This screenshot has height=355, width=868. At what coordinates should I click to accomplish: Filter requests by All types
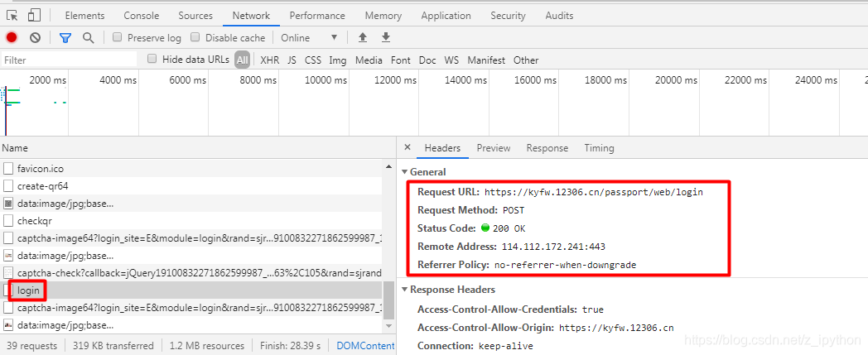pyautogui.click(x=243, y=60)
